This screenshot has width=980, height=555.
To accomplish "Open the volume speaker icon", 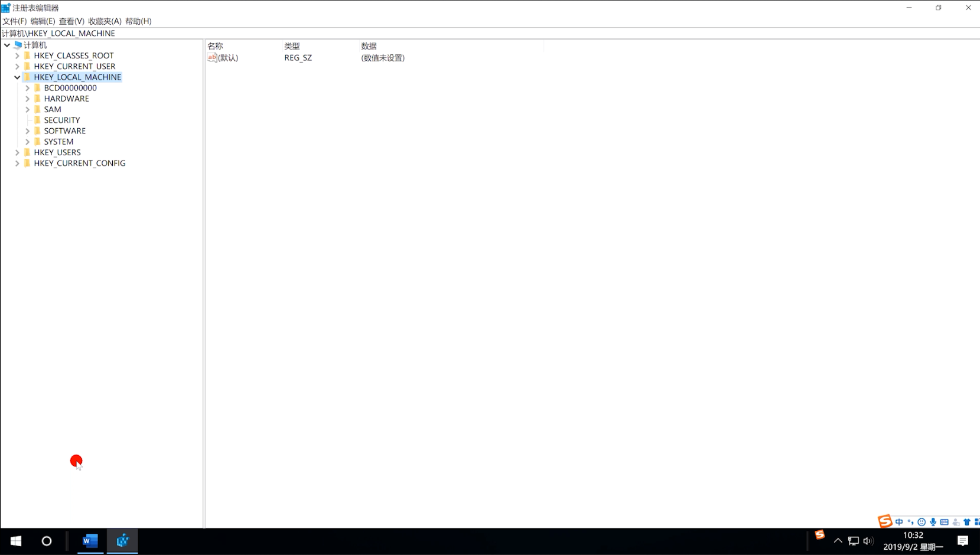I will click(x=868, y=541).
